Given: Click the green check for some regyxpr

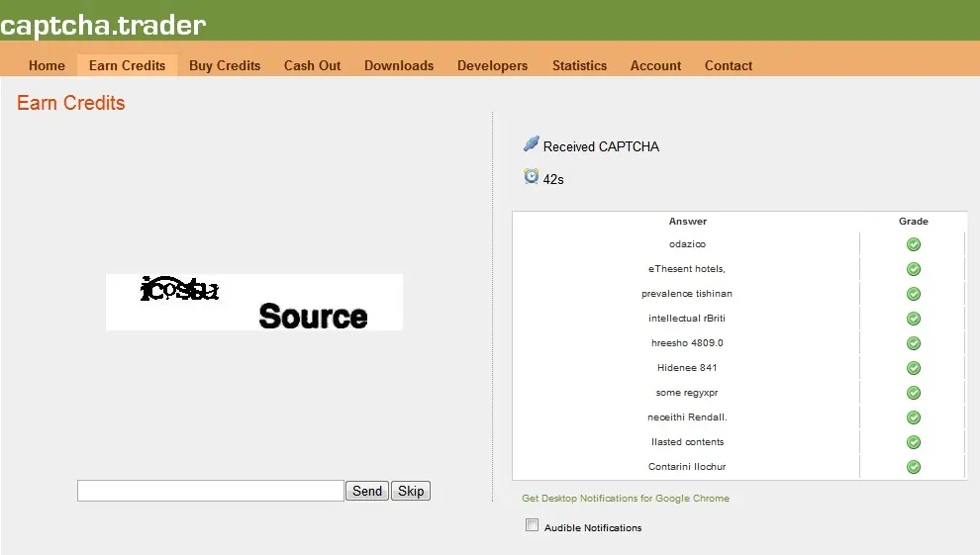Looking at the screenshot, I should (x=913, y=393).
